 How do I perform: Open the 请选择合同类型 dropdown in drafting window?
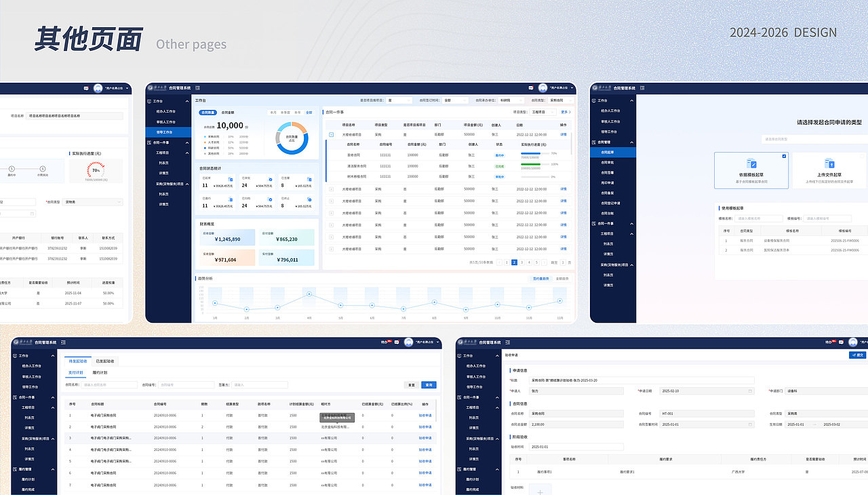[814, 139]
